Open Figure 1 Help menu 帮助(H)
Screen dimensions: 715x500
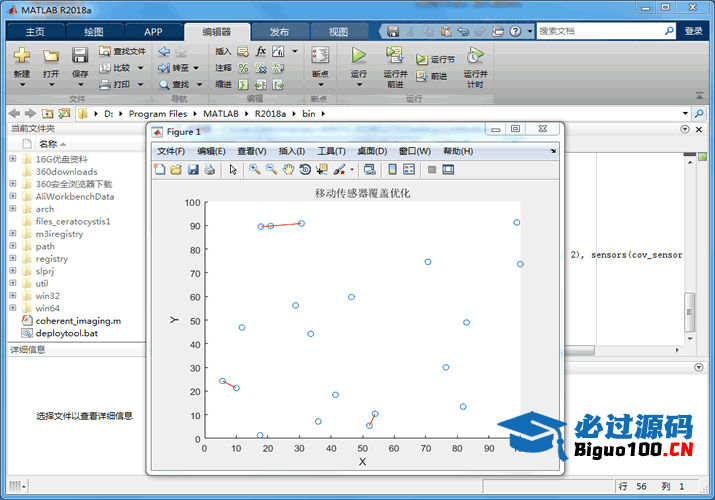click(x=458, y=151)
